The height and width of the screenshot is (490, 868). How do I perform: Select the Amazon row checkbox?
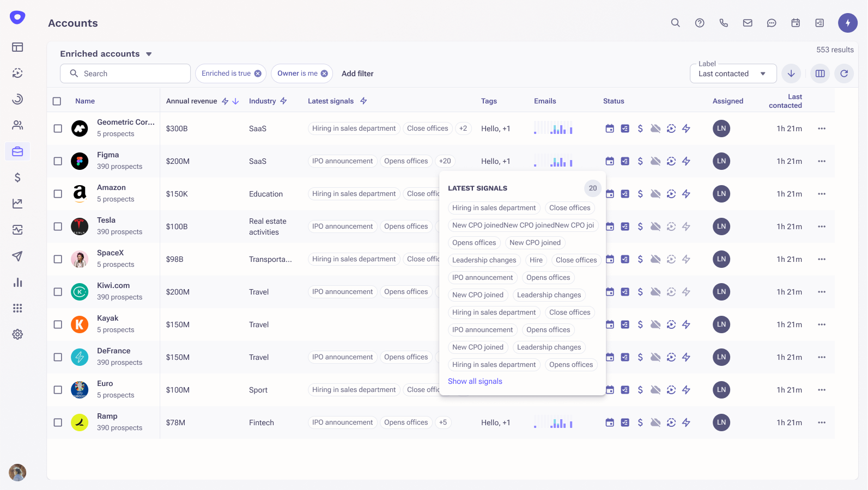[x=58, y=194]
